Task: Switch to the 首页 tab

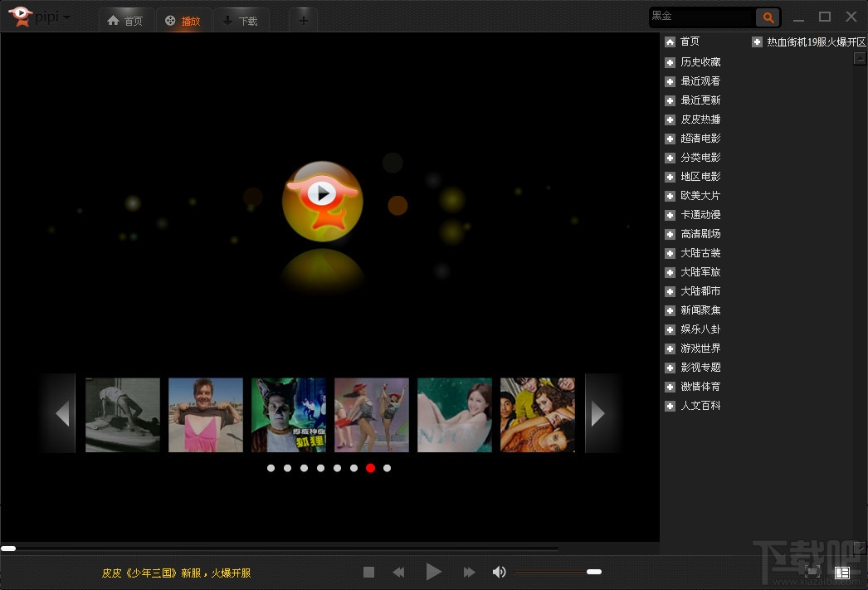Action: click(x=125, y=21)
